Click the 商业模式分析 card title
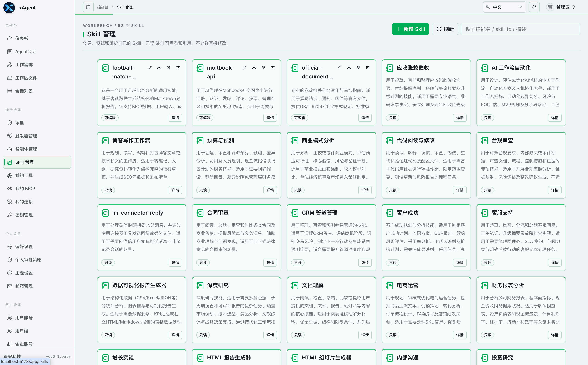The width and height of the screenshot is (588, 365). (x=318, y=141)
